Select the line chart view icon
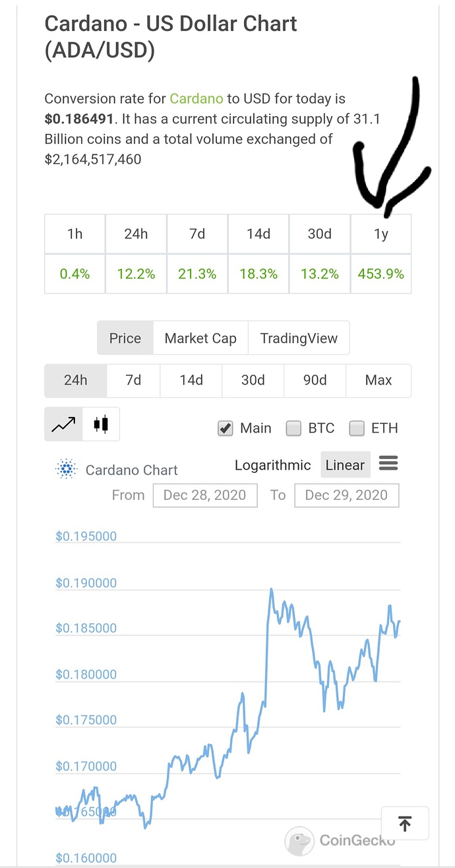This screenshot has height=868, width=455. click(63, 424)
